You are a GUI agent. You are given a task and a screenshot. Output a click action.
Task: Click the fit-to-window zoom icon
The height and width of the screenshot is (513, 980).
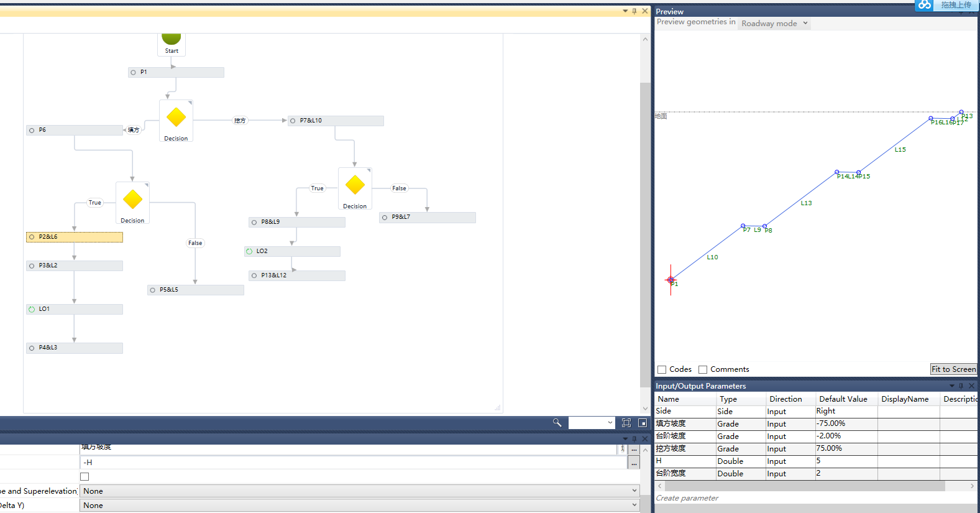626,423
